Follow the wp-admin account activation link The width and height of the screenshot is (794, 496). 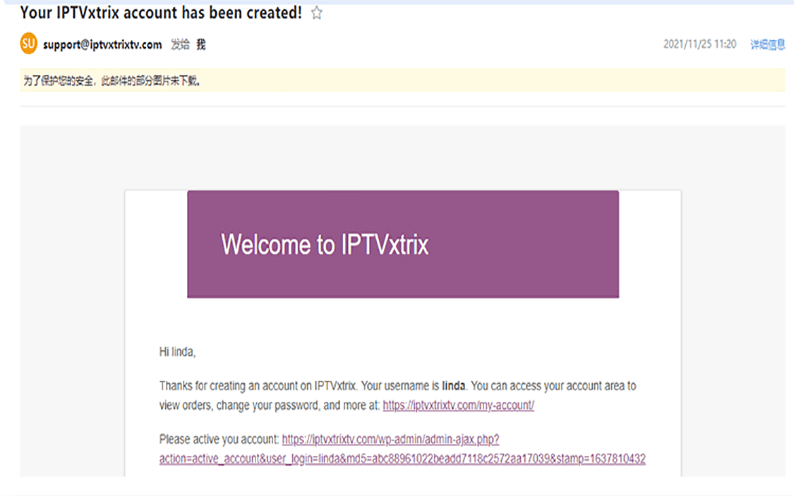(403, 449)
